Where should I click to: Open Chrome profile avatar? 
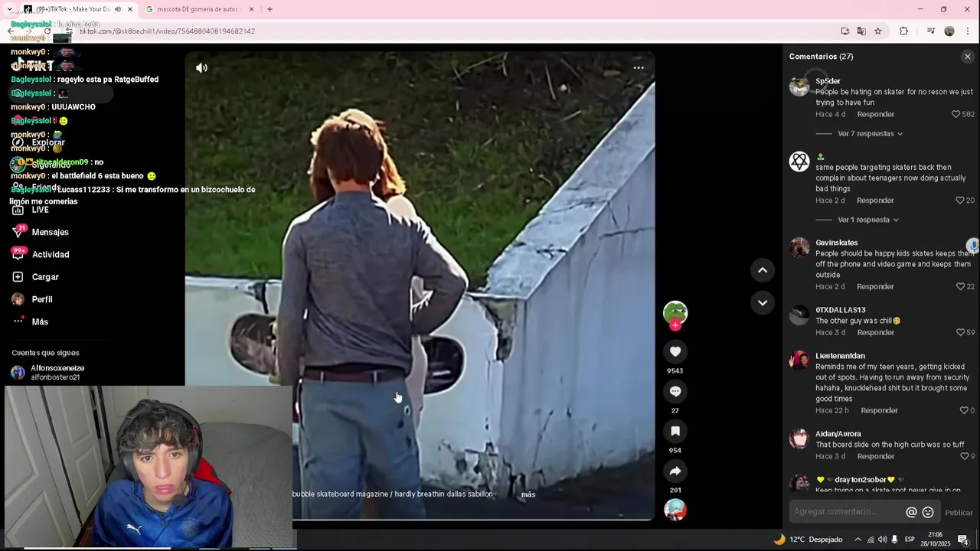[x=949, y=31]
